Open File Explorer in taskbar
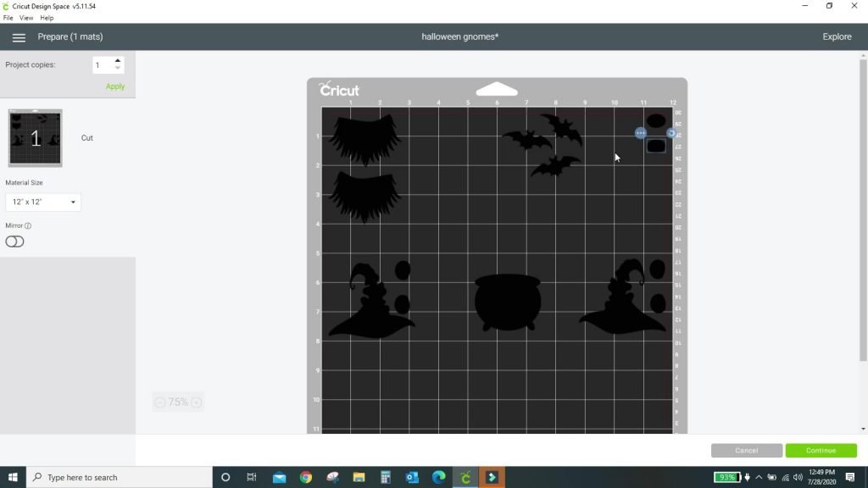Image resolution: width=868 pixels, height=488 pixels. (x=359, y=477)
